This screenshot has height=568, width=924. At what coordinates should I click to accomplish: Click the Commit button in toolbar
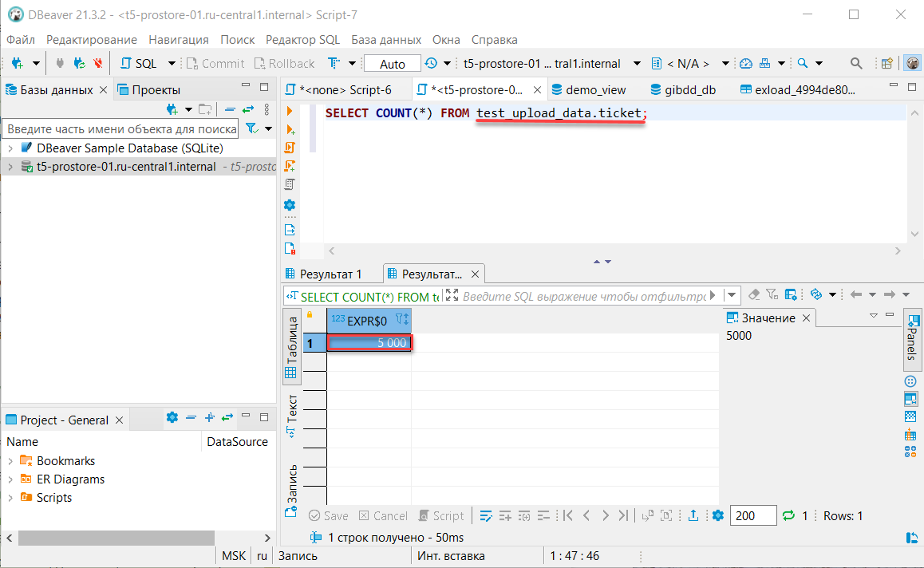tap(215, 64)
